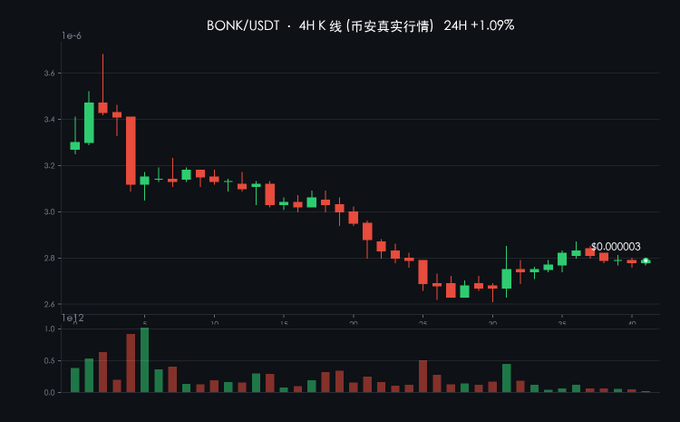Click the large red candle falling from 3.4 to 3.12
The image size is (680, 422).
point(131,150)
